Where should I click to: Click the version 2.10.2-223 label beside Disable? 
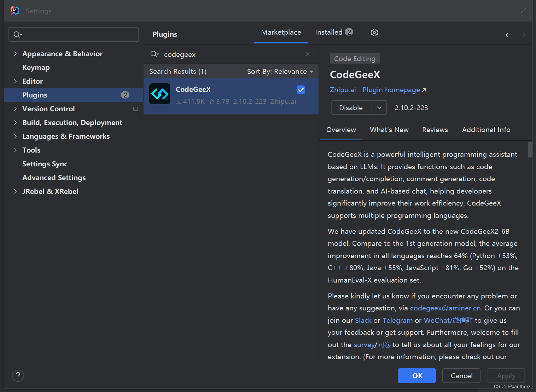(411, 108)
